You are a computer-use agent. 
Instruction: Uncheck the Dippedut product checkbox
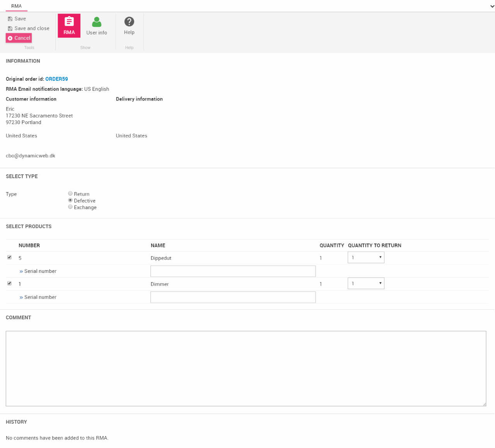click(x=9, y=257)
